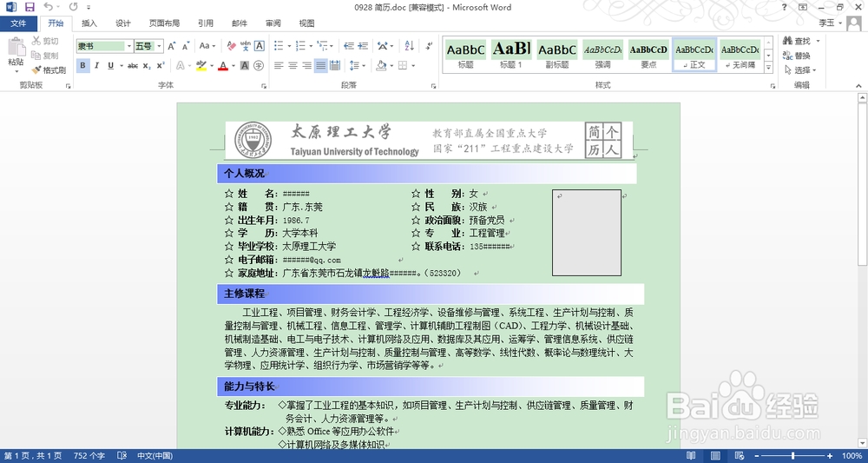
Task: Center paragraph text
Action: tap(293, 66)
